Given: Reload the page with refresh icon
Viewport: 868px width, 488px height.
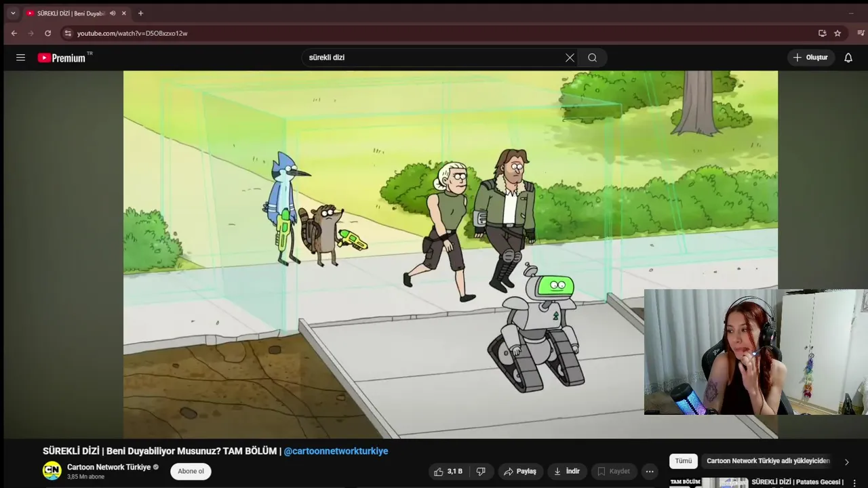Looking at the screenshot, I should (x=47, y=33).
